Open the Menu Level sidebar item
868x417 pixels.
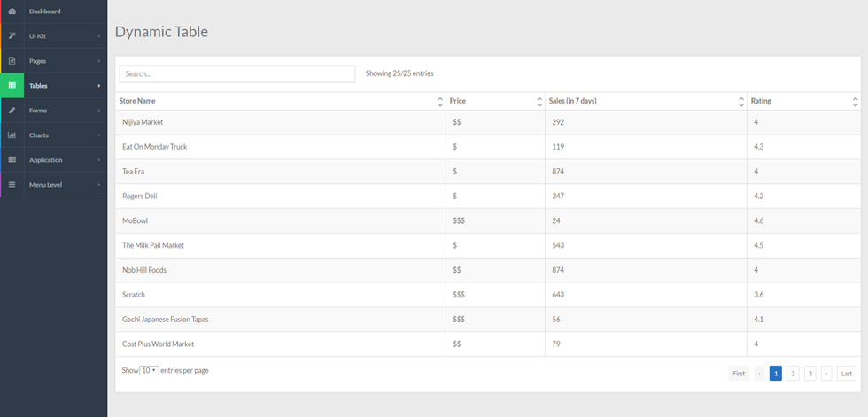pos(54,185)
